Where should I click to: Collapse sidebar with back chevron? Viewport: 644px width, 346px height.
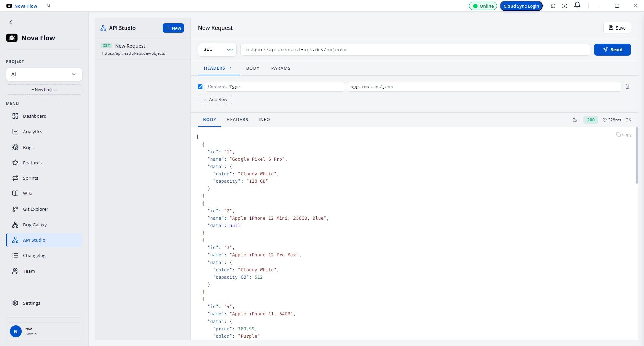tap(11, 22)
